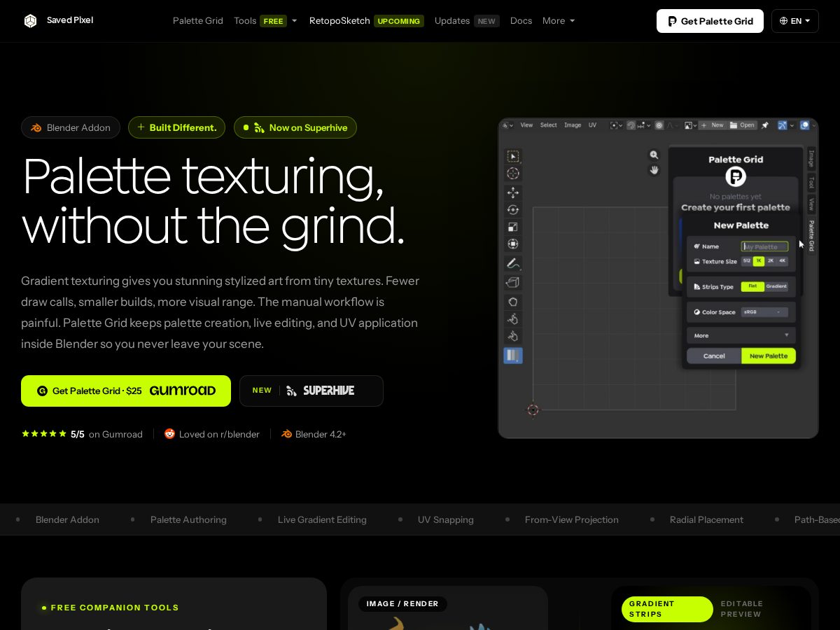Open the editor type dropdown in Blender header
The height and width of the screenshot is (630, 840).
507,125
